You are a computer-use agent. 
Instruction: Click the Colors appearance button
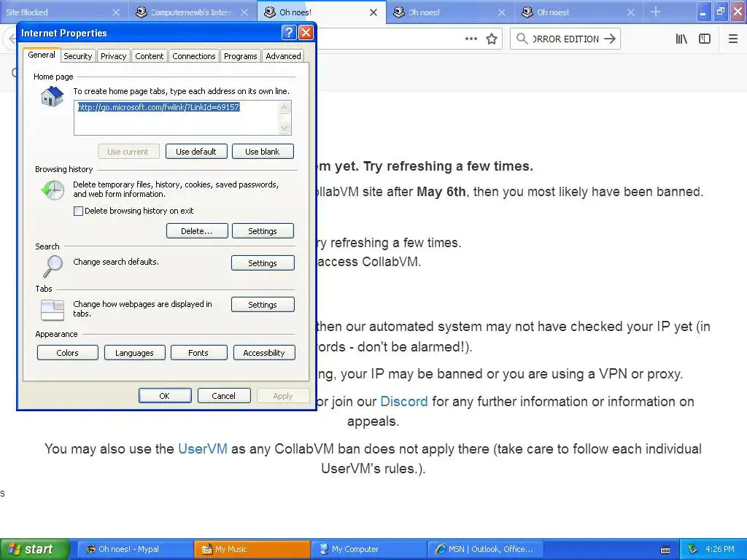[68, 353]
